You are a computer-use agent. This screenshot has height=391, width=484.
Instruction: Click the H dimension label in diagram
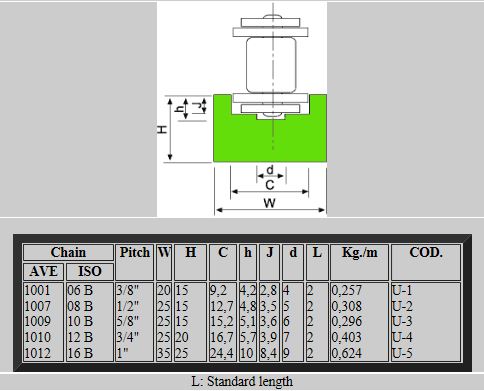coord(162,129)
